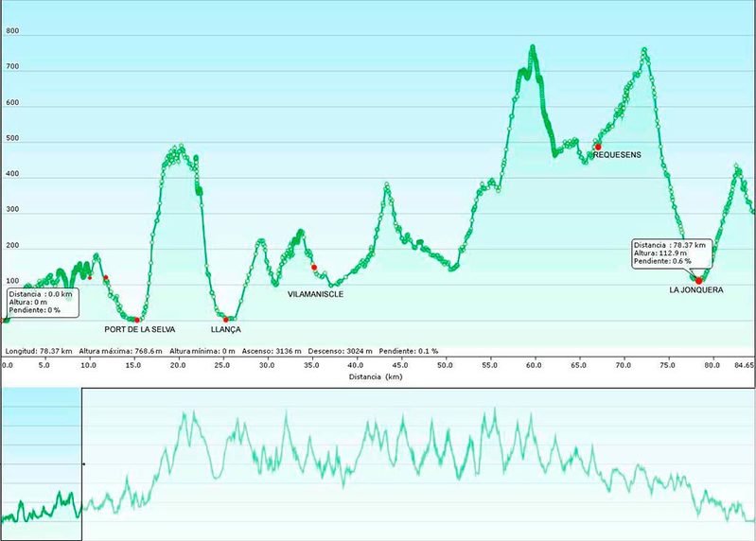Click the tooltip showing Distancia 0.0 km
Viewport: 756px width, 541px height.
39,302
